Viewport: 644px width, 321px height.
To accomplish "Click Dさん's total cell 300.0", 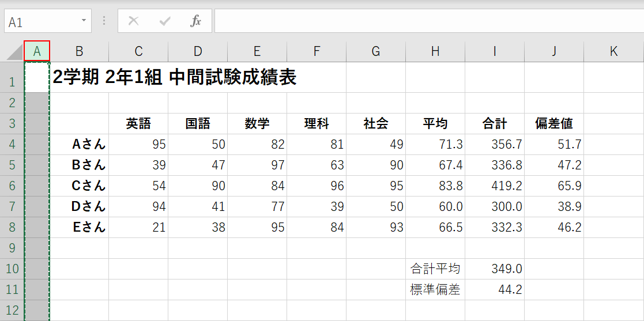I will coord(495,206).
